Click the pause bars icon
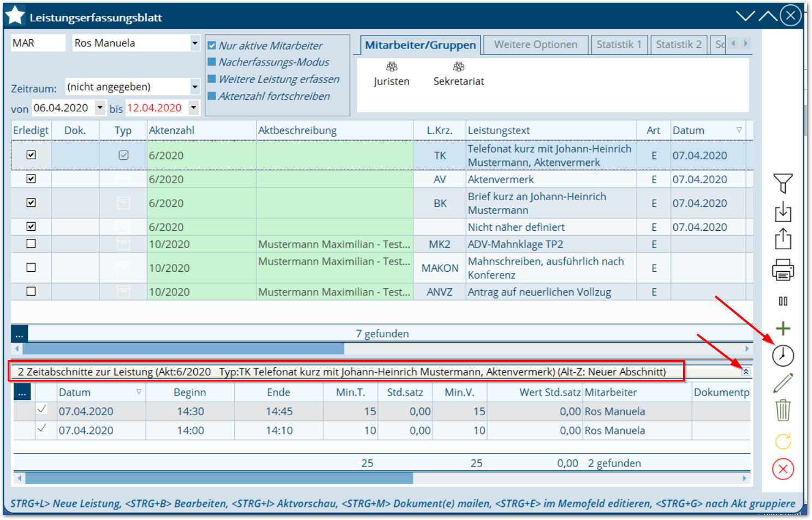The width and height of the screenshot is (812, 520). point(783,301)
